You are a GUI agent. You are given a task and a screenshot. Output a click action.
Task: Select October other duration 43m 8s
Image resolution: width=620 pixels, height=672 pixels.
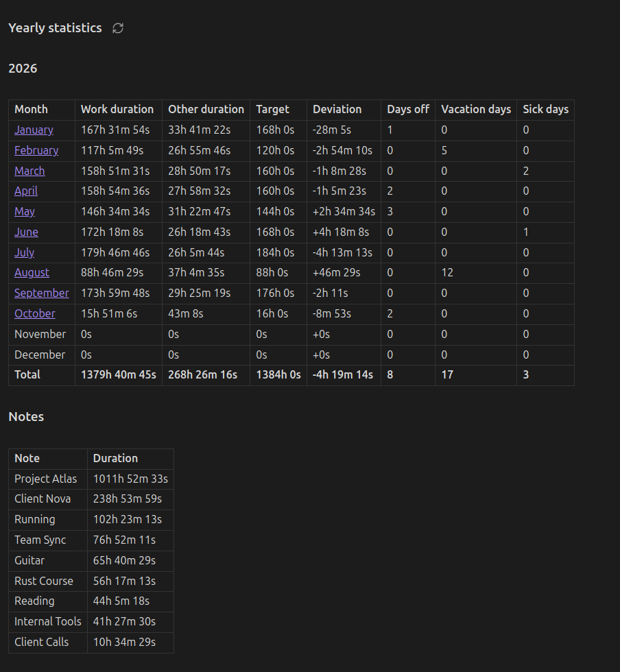tap(186, 314)
